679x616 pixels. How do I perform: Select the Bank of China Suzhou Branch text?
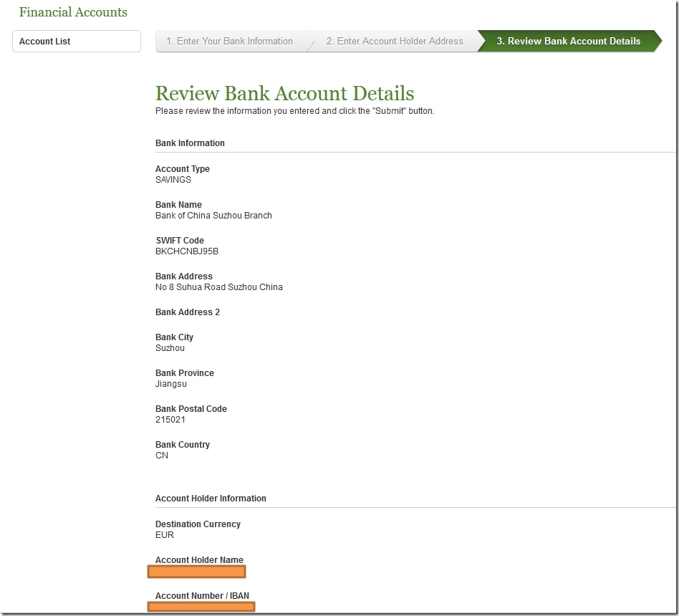click(x=213, y=216)
